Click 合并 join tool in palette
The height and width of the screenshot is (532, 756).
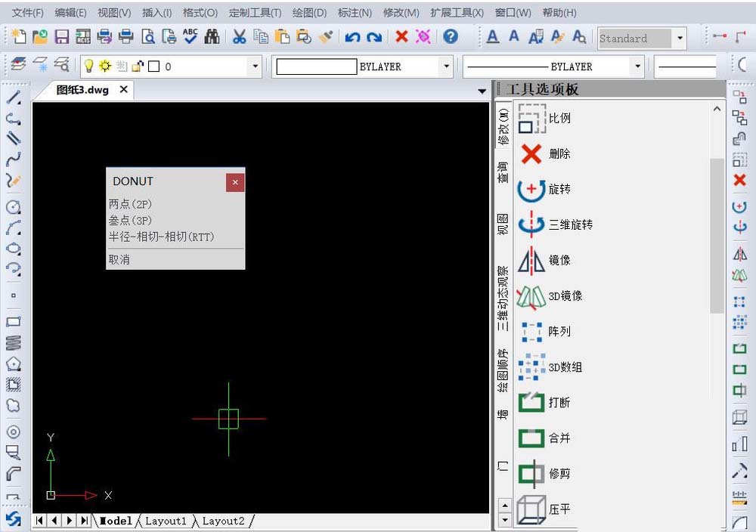pyautogui.click(x=545, y=438)
